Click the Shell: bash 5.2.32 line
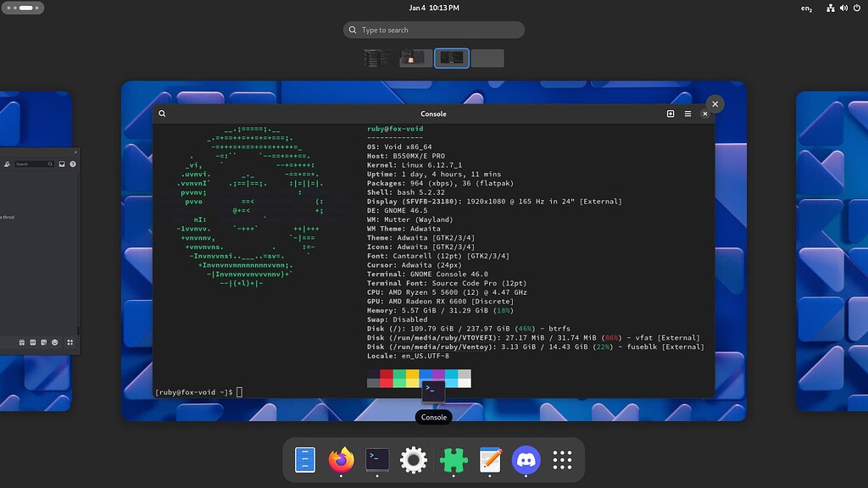The image size is (868, 488). (x=406, y=192)
